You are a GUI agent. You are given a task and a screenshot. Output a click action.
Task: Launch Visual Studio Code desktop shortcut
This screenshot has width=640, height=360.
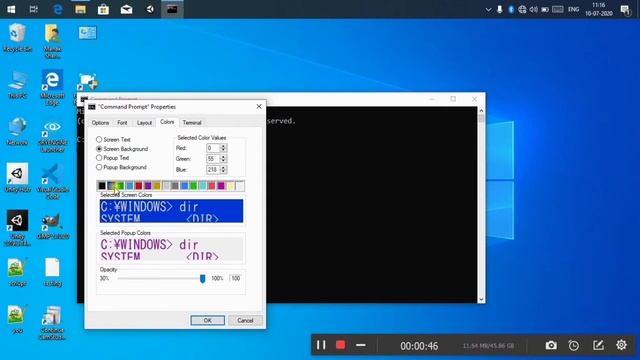click(52, 181)
